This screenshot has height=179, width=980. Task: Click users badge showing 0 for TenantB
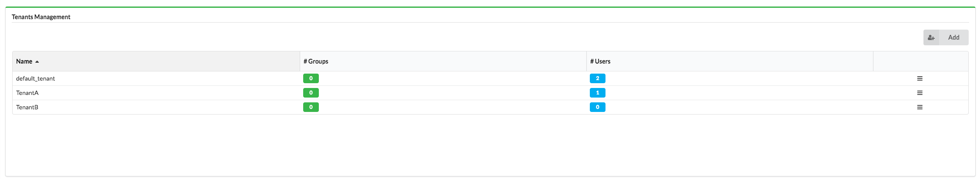click(598, 107)
